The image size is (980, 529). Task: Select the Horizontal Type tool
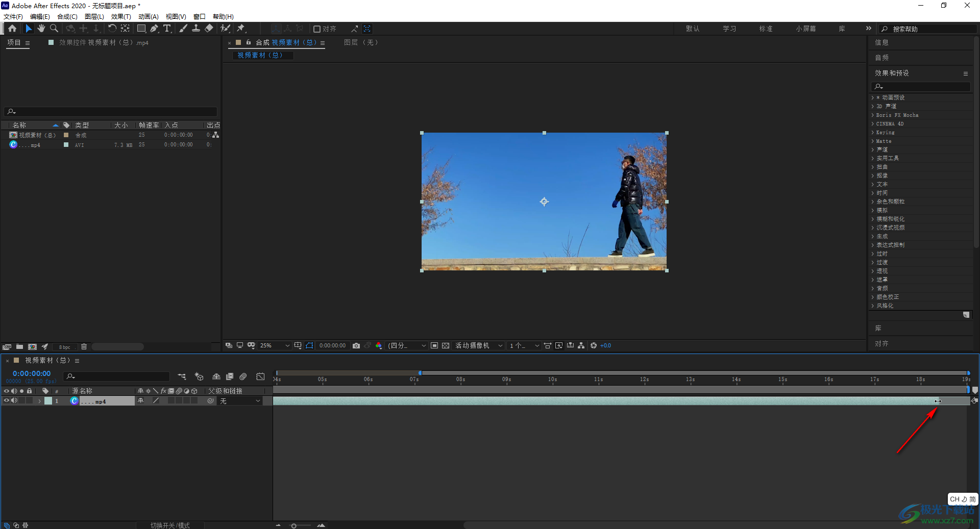point(167,29)
